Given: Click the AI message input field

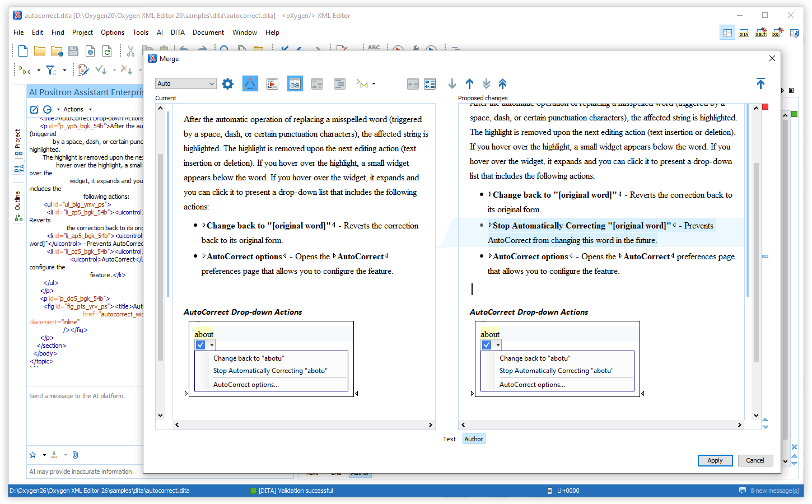Looking at the screenshot, I should pyautogui.click(x=85, y=416).
